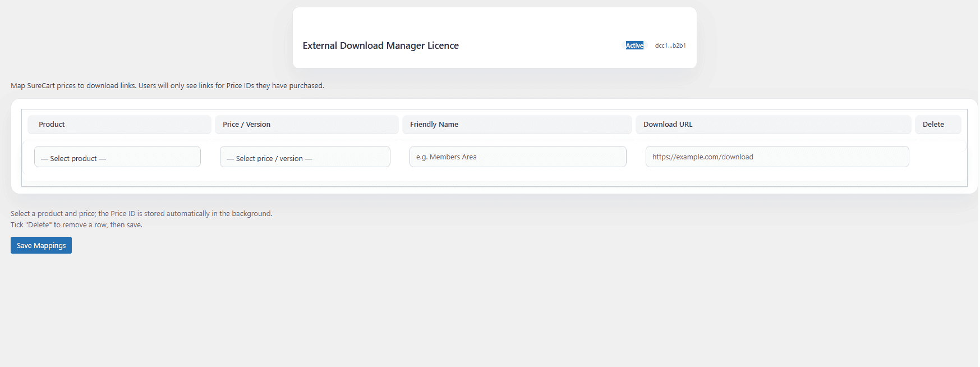
Task: Click the Active licence status badge
Action: tap(634, 45)
